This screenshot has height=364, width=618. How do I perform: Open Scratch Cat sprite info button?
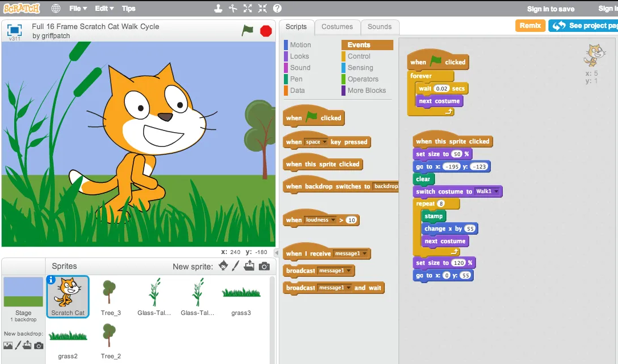point(51,280)
